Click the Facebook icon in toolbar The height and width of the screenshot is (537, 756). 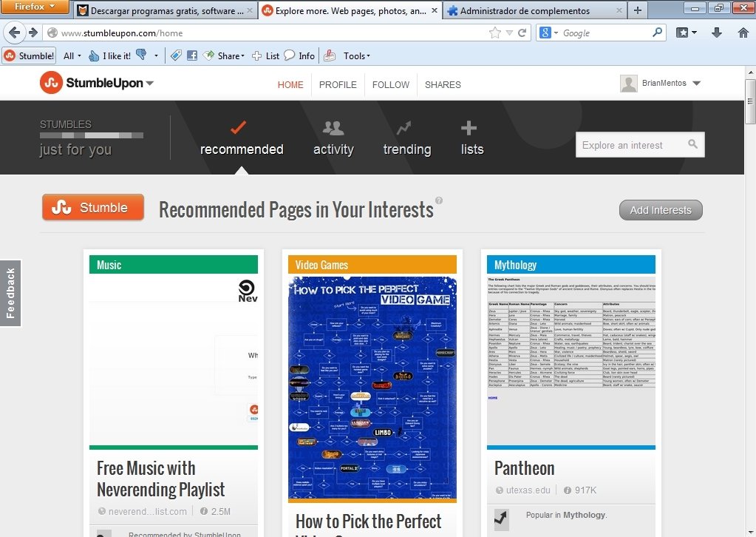[x=192, y=55]
